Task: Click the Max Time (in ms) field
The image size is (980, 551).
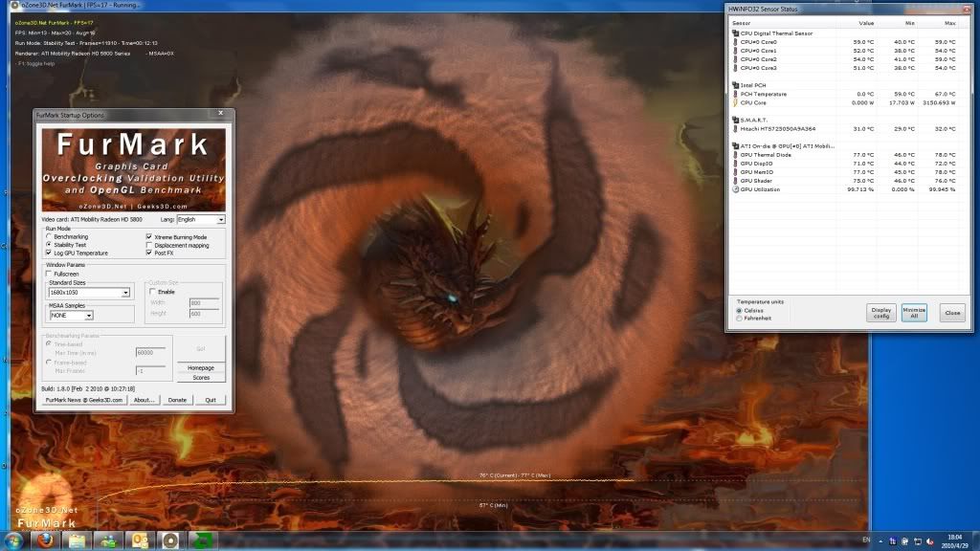Action: pos(150,353)
